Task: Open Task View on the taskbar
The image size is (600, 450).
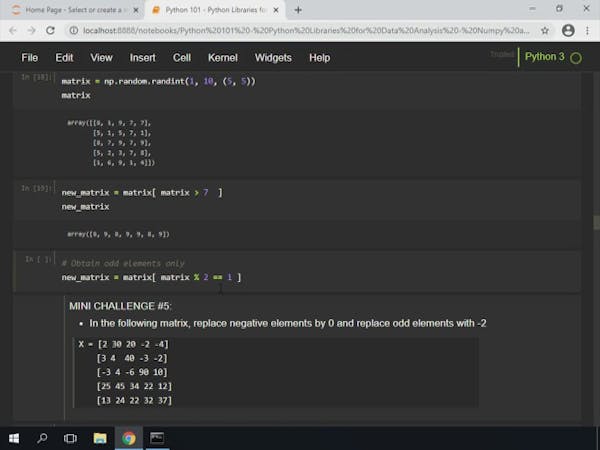Action: pos(70,438)
